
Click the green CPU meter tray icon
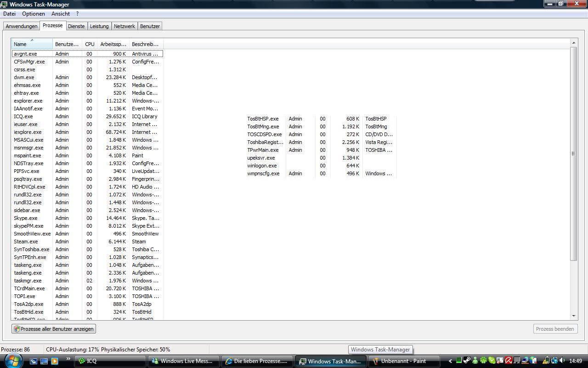coord(458,361)
